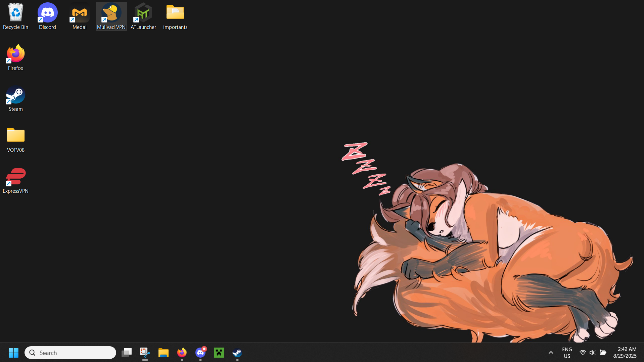The height and width of the screenshot is (362, 644).
Task: Select the VOTV08 folder icon
Action: pos(15,139)
